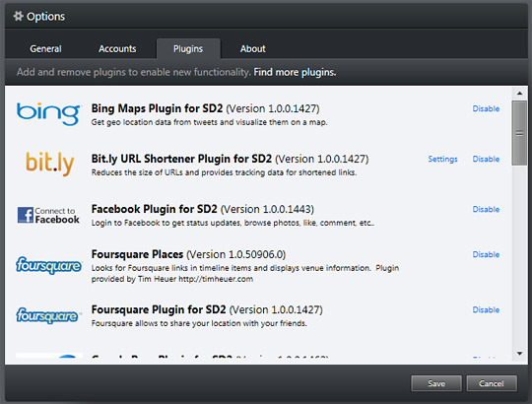This screenshot has height=404, width=532.
Task: Open the About tab
Action: (x=253, y=49)
